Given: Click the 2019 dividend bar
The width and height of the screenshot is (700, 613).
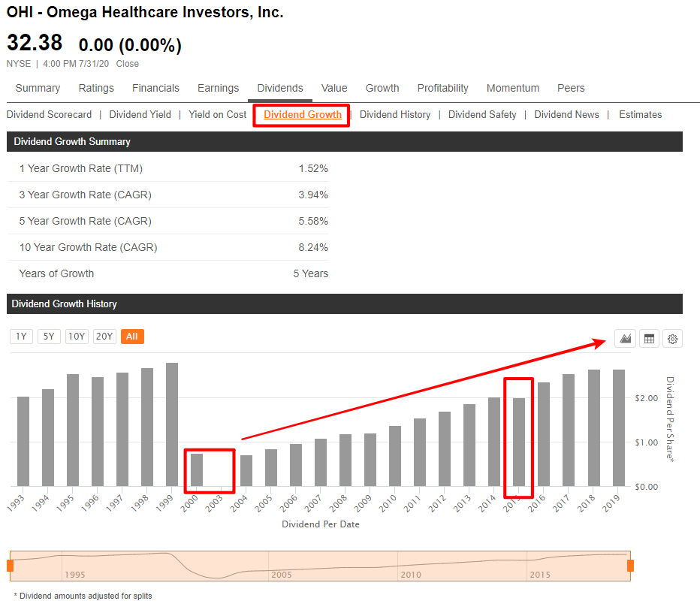Looking at the screenshot, I should tap(619, 427).
